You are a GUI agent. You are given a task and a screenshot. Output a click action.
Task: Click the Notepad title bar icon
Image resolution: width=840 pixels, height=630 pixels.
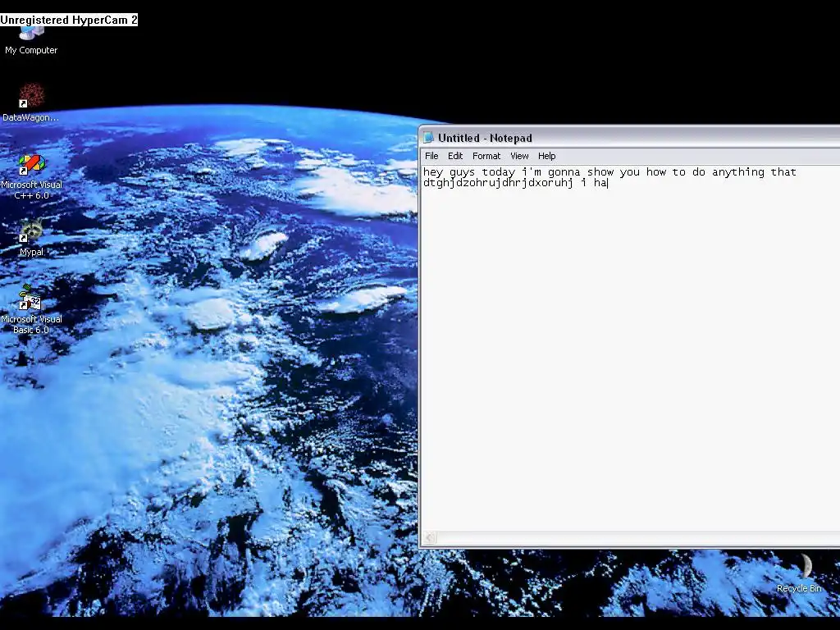428,138
